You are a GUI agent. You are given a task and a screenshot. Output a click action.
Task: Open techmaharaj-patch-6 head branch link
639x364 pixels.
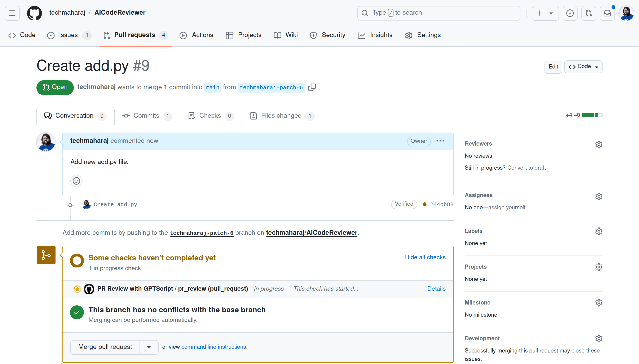[271, 88]
